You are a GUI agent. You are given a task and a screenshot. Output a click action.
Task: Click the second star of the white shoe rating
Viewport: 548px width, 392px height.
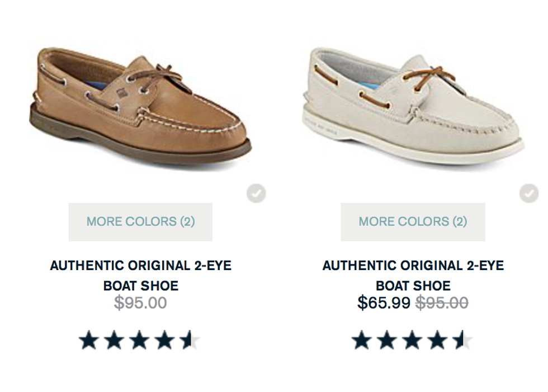point(387,340)
